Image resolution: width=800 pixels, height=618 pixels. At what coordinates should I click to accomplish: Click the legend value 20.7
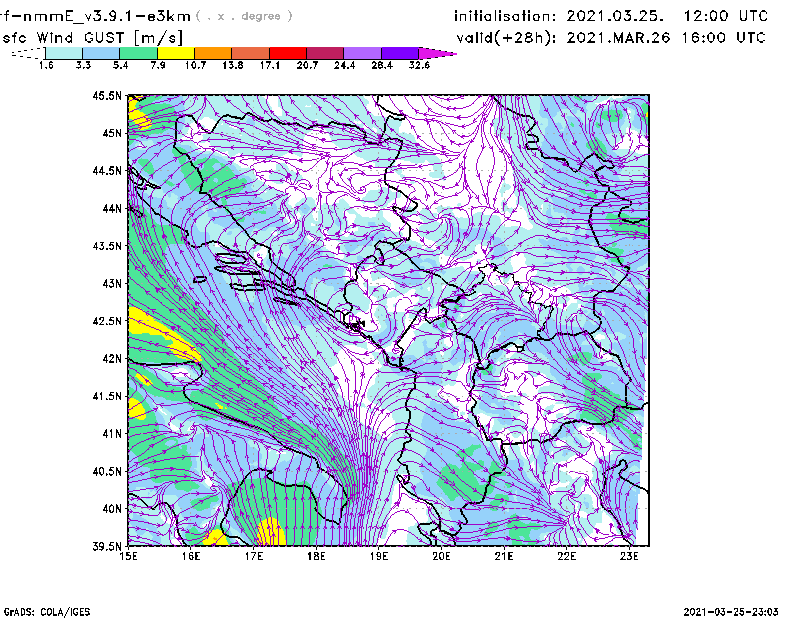pyautogui.click(x=307, y=65)
